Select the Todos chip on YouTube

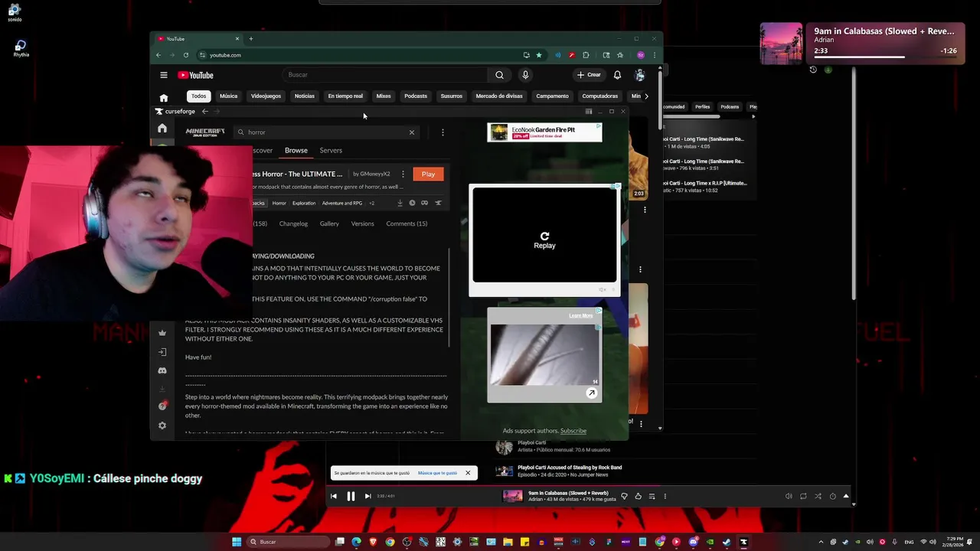[199, 96]
